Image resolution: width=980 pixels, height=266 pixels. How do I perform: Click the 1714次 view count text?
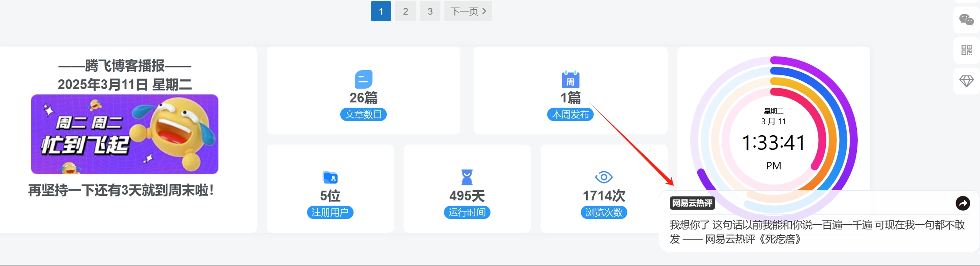pos(603,196)
